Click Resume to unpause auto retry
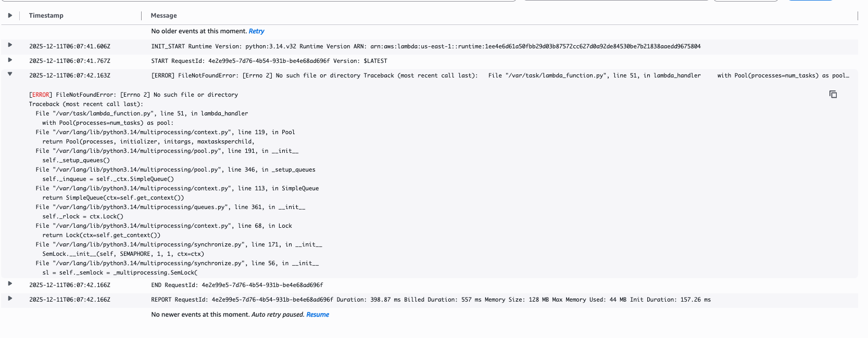Image resolution: width=868 pixels, height=338 pixels. pyautogui.click(x=318, y=314)
